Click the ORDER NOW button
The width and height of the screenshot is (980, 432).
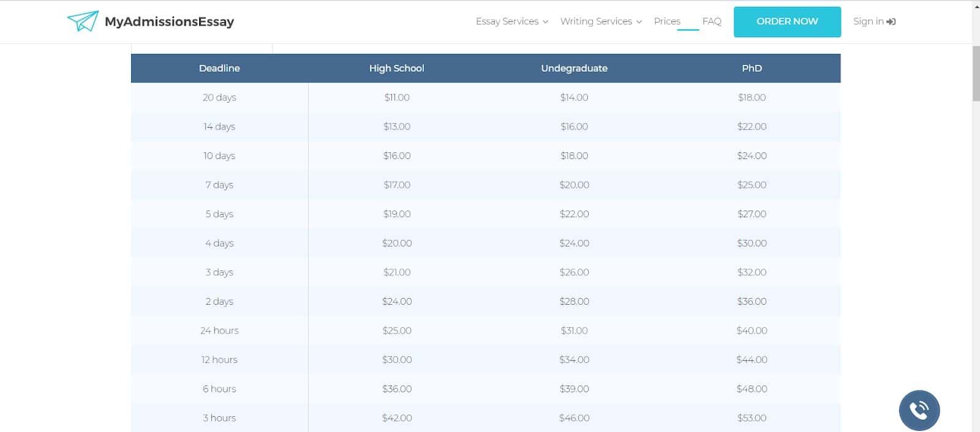(x=787, y=21)
